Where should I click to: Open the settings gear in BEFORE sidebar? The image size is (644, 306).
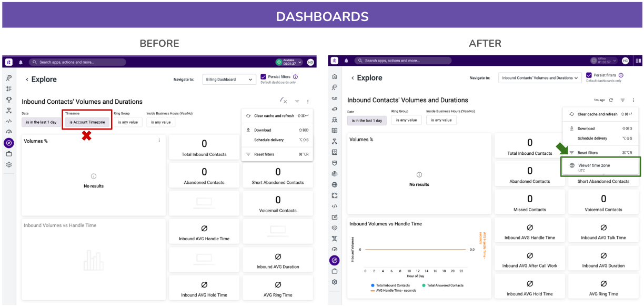9,164
